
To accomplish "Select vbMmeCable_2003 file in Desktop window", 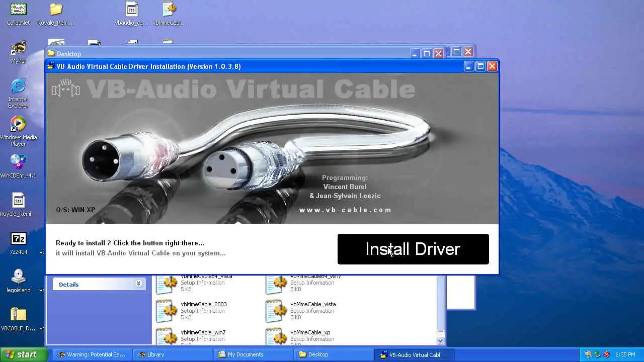I will pyautogui.click(x=191, y=311).
